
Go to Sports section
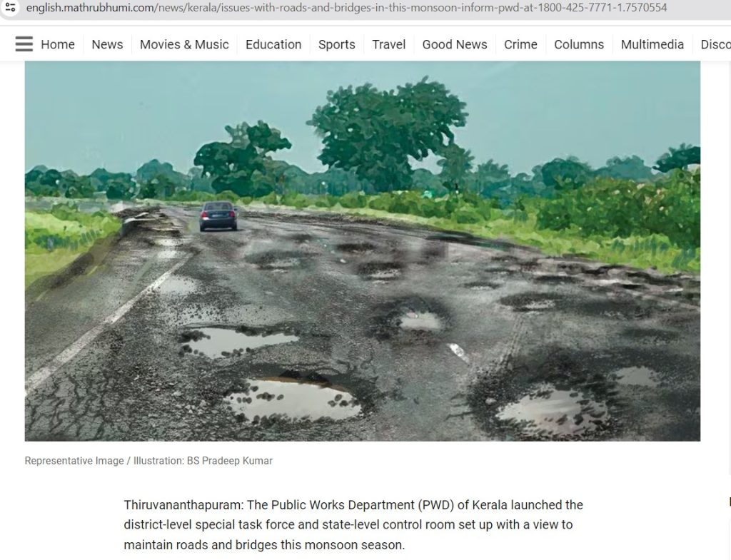point(337,44)
